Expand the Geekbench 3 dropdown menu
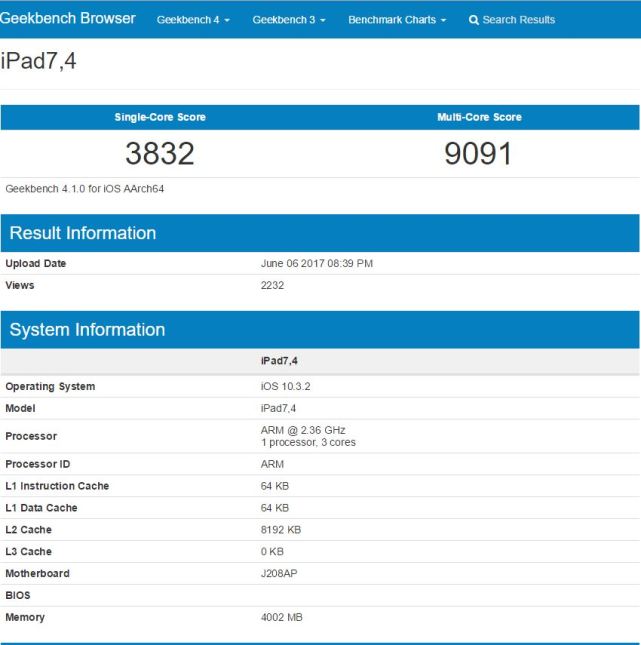The height and width of the screenshot is (645, 641). click(x=289, y=20)
